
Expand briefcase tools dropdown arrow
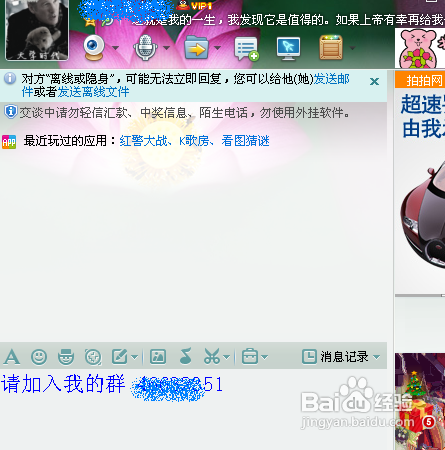point(265,357)
